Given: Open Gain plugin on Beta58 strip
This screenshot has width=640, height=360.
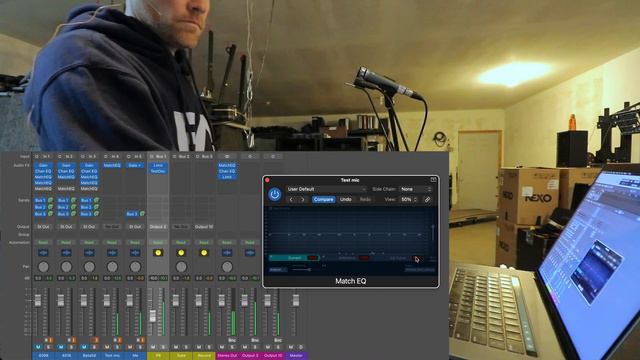Looking at the screenshot, I should coord(89,165).
